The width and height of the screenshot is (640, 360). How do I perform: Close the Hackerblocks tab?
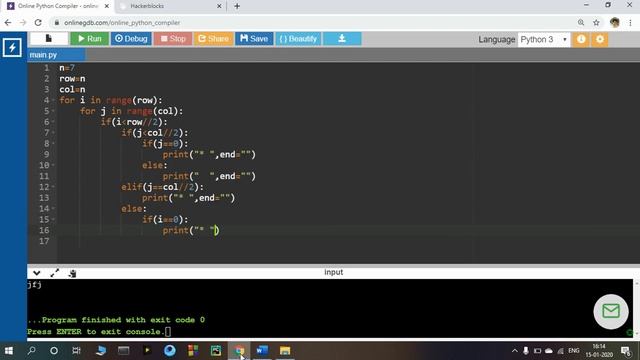(219, 6)
